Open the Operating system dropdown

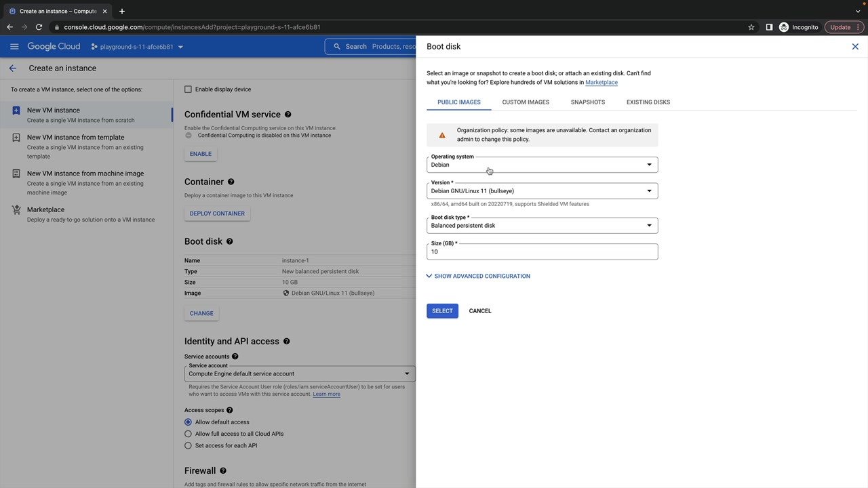[542, 165]
